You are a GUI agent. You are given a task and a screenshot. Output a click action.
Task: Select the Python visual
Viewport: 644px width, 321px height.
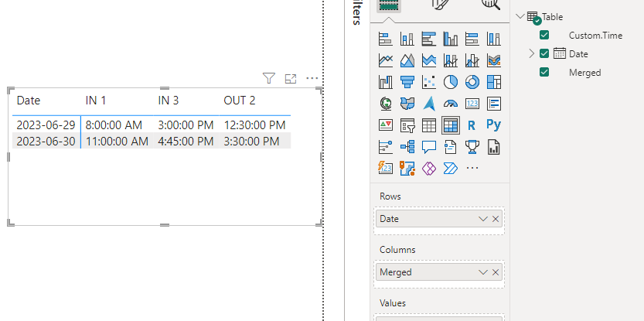(494, 125)
